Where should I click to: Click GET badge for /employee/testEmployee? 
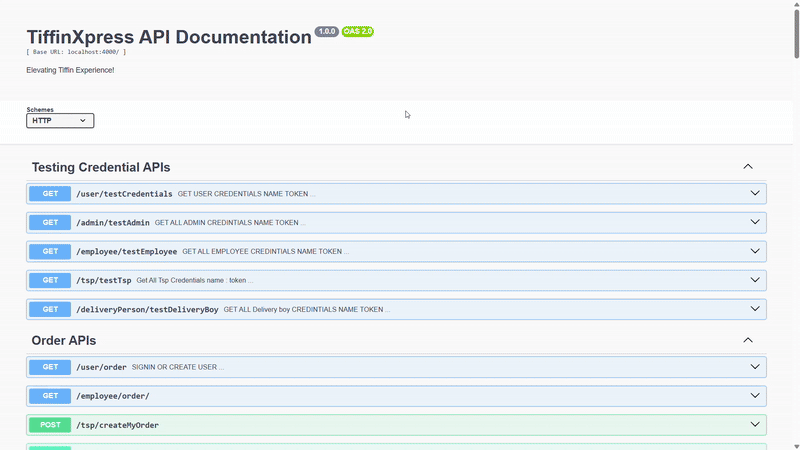[50, 252]
